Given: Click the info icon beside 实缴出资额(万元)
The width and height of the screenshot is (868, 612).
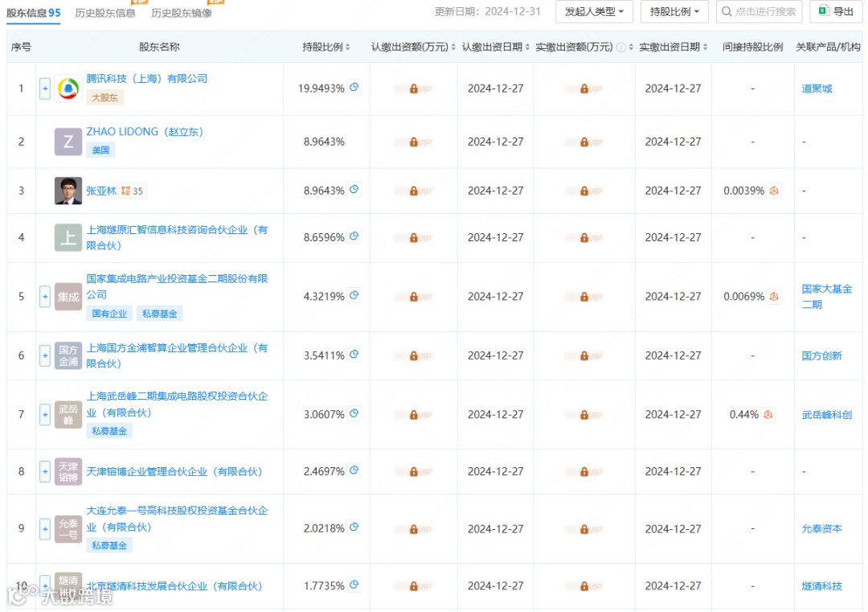Looking at the screenshot, I should [621, 47].
